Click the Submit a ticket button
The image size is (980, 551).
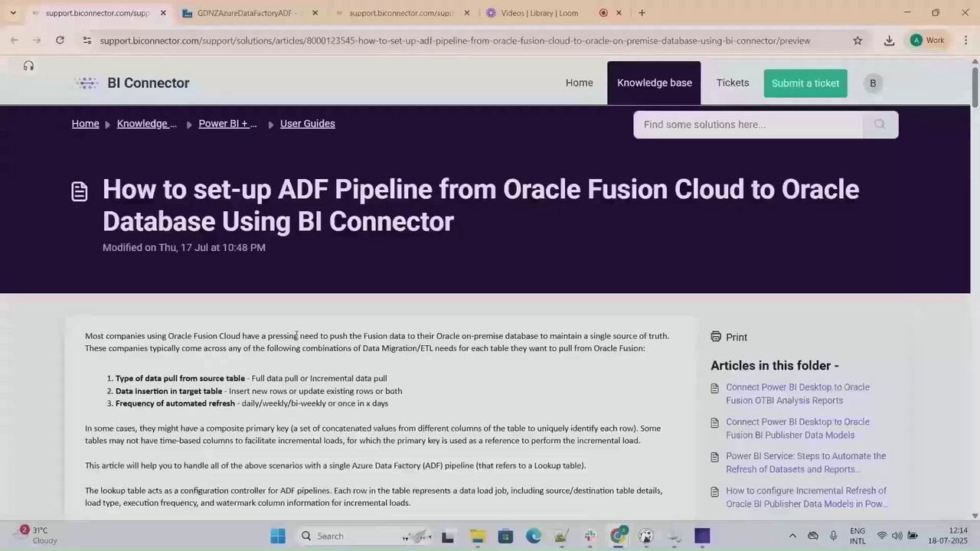pos(805,83)
